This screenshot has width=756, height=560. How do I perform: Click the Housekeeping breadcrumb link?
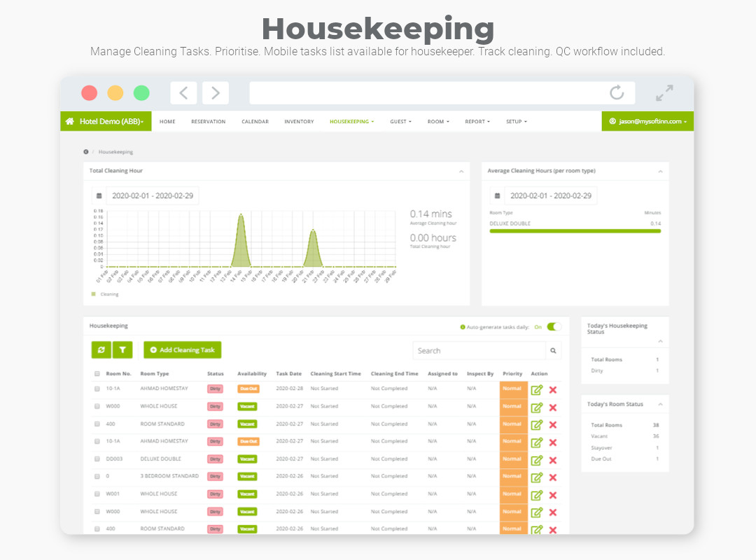pos(115,152)
